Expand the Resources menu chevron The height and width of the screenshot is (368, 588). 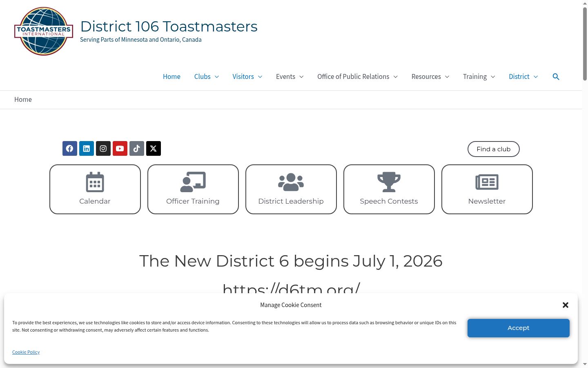[447, 77]
